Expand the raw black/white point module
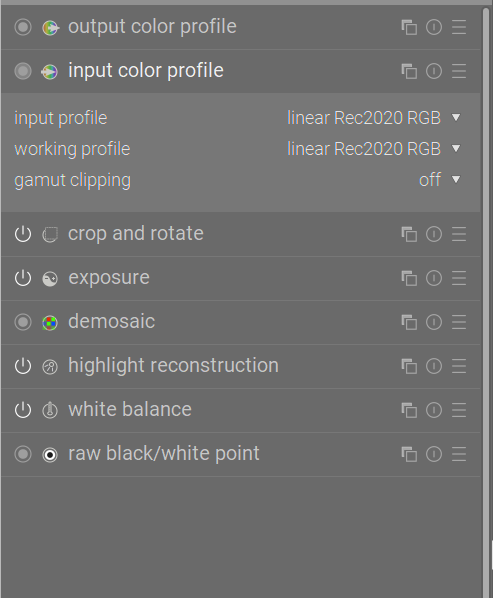Screen dimensions: 493x598 coord(164,453)
